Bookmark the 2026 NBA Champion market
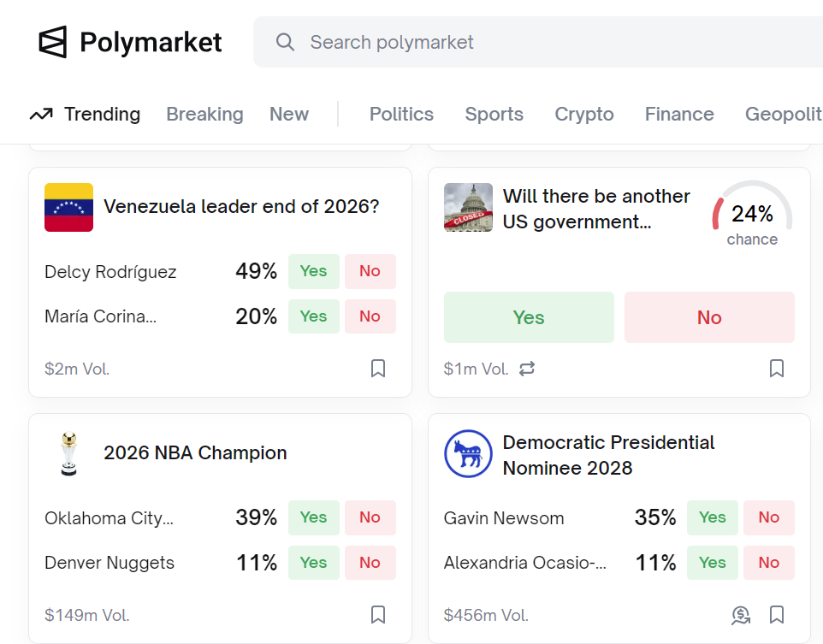The height and width of the screenshot is (644, 823). point(378,615)
